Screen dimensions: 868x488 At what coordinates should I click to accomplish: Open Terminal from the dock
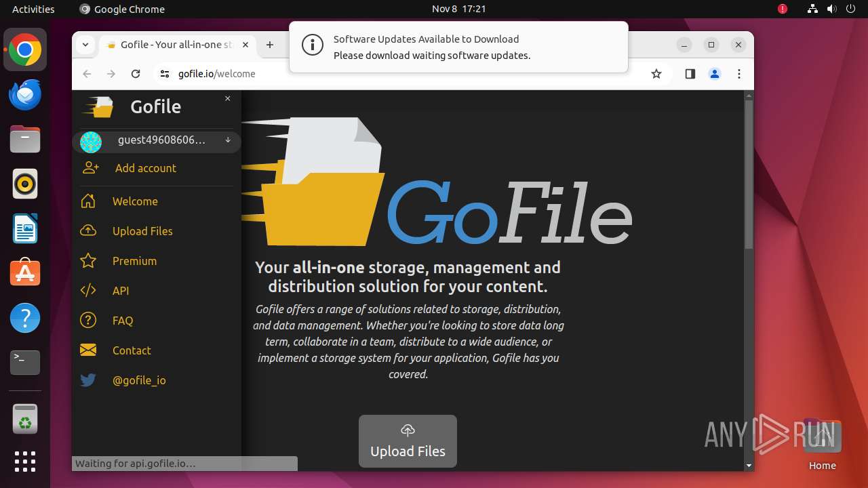[x=25, y=363]
